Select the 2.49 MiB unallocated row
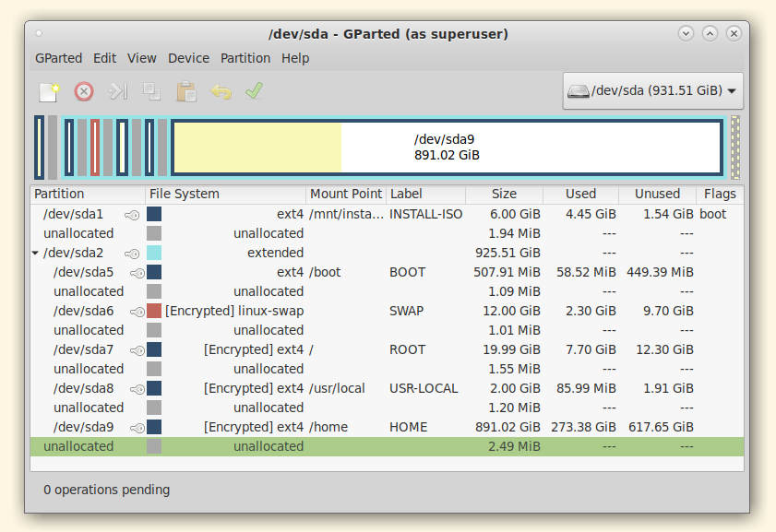This screenshot has height=532, width=776. (x=387, y=446)
